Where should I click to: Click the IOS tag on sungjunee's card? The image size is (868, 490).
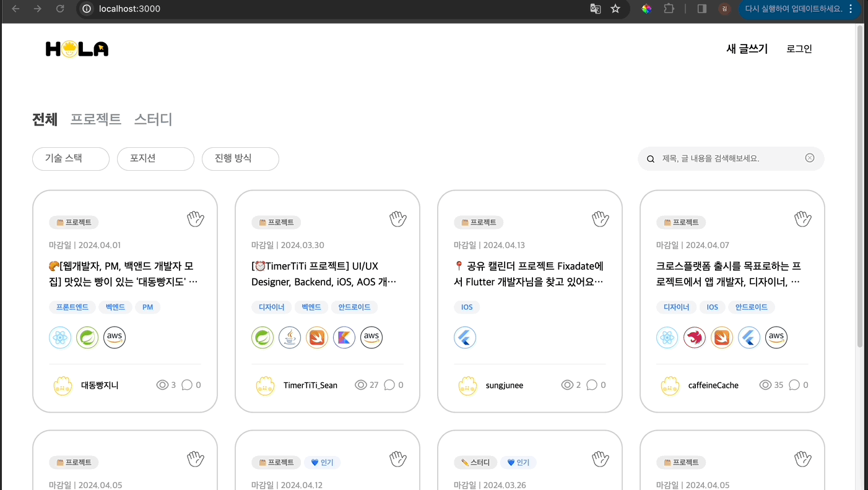click(x=467, y=307)
